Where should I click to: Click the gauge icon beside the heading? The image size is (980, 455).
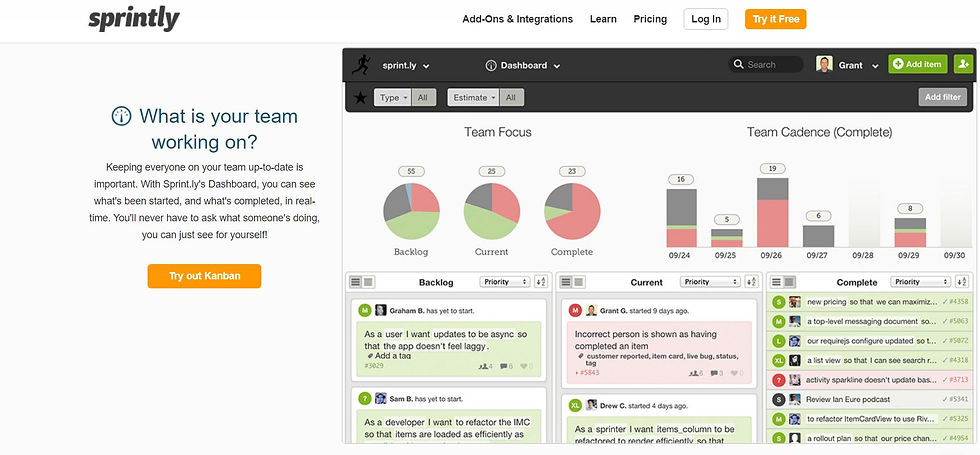[x=121, y=116]
